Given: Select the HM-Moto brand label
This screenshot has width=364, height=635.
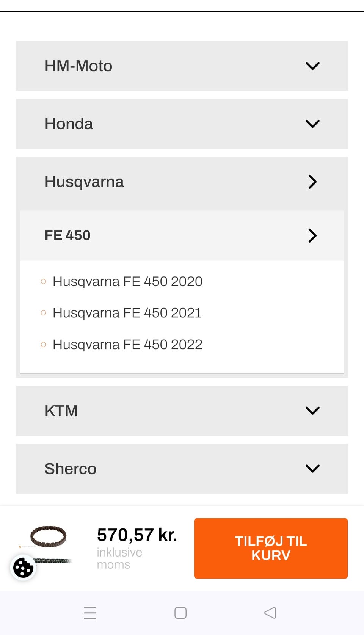Looking at the screenshot, I should click(78, 66).
